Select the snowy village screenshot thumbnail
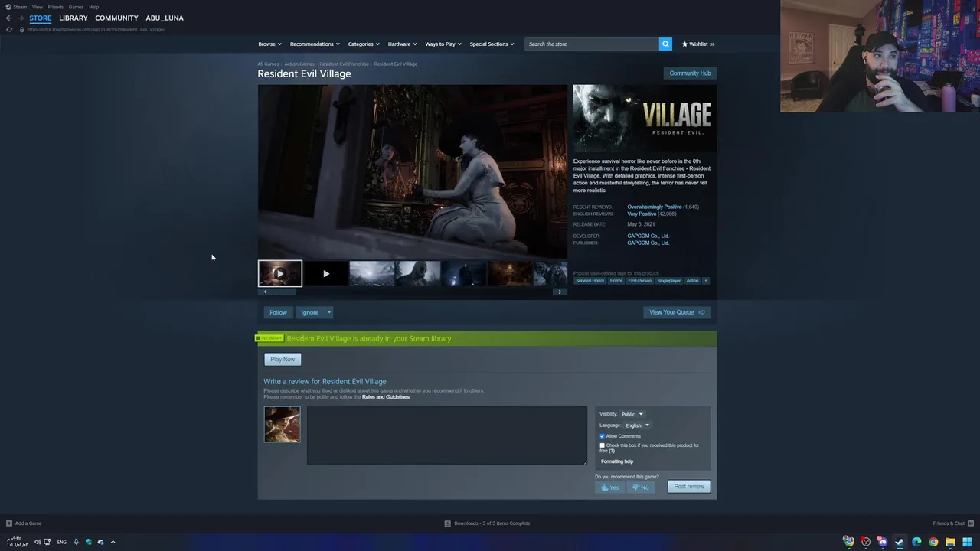980x551 pixels. coord(372,273)
